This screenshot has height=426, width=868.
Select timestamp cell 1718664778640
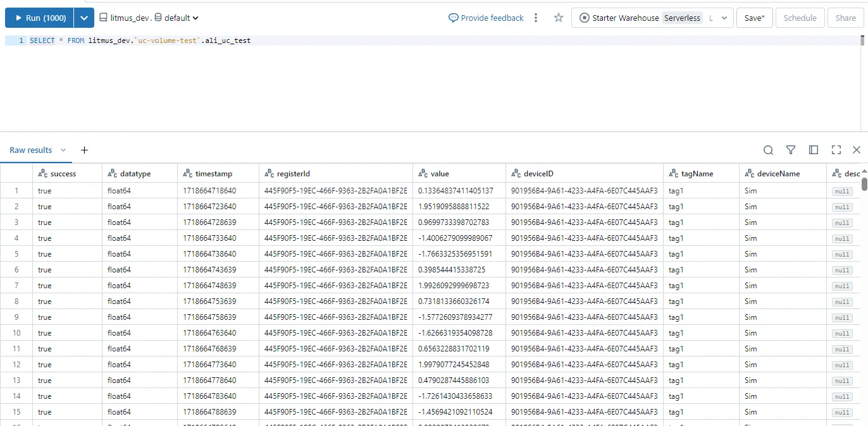click(218, 380)
